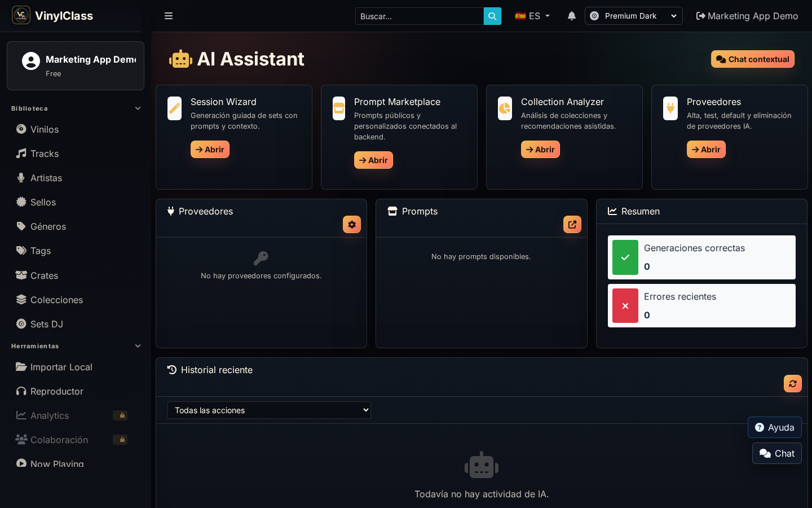
Task: Click the Vinilos record icon
Action: coord(21,129)
